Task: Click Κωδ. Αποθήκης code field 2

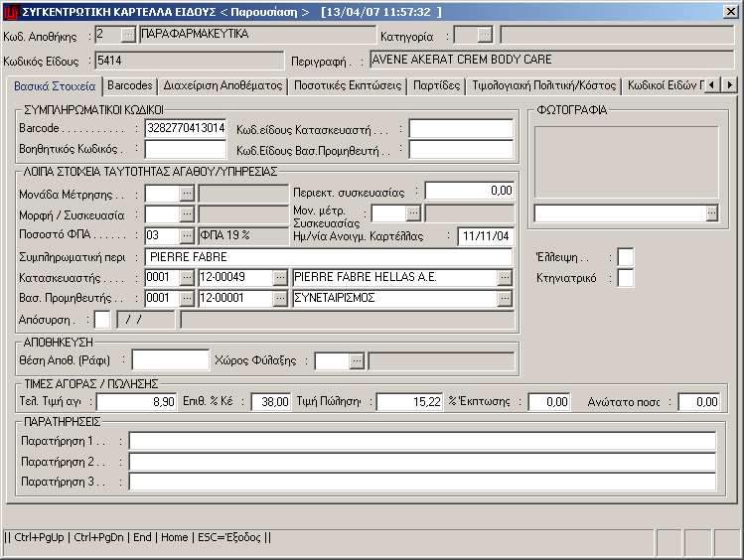Action: [x=107, y=34]
